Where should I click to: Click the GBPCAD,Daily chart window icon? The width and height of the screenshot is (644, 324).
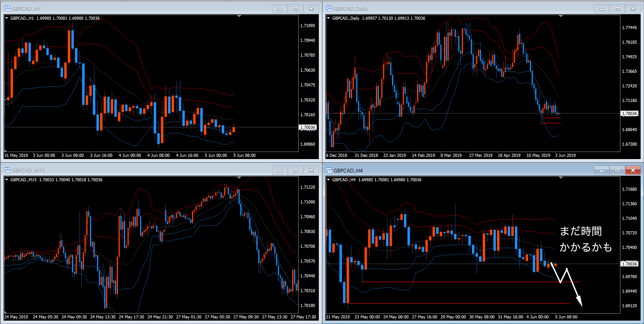(329, 9)
